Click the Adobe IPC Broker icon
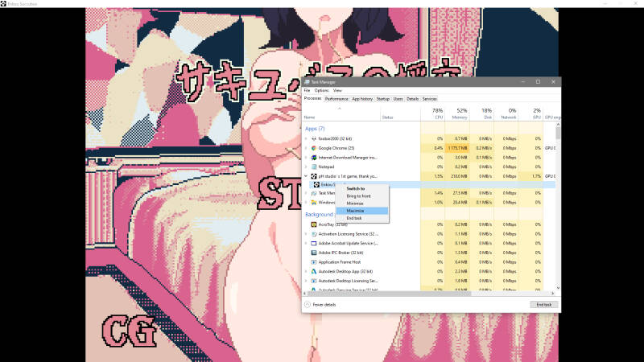This screenshot has height=362, width=644. [314, 253]
